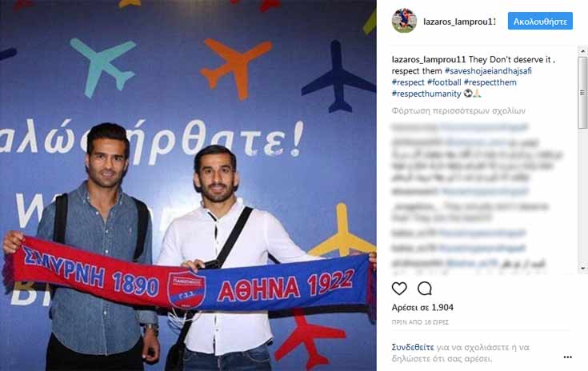Open the #saveshojaeiandhajsafi hashtag
This screenshot has width=588, height=371.
(x=488, y=71)
